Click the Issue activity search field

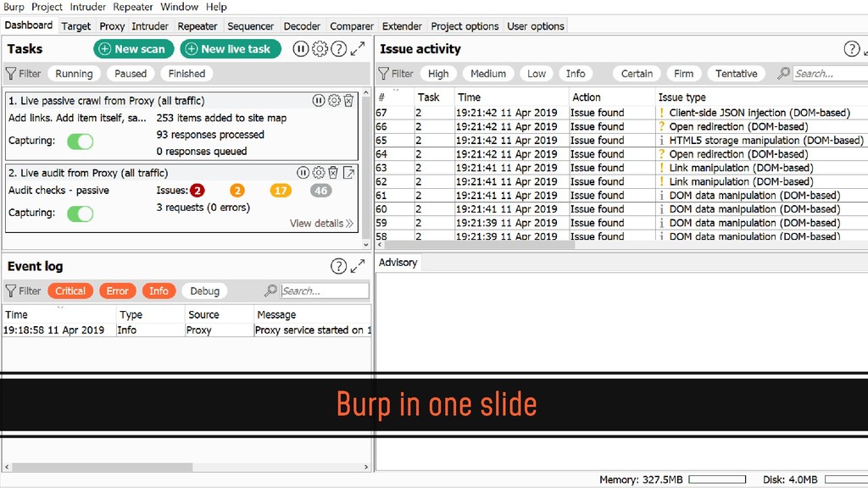(831, 74)
